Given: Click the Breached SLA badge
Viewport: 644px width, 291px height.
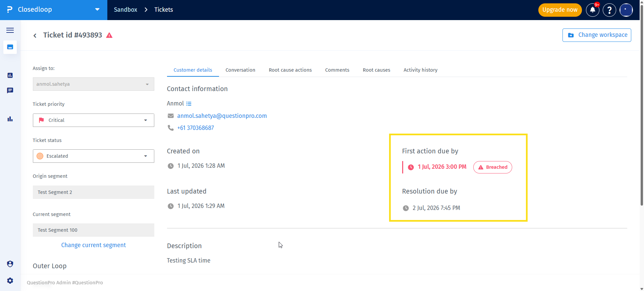Looking at the screenshot, I should coord(493,167).
